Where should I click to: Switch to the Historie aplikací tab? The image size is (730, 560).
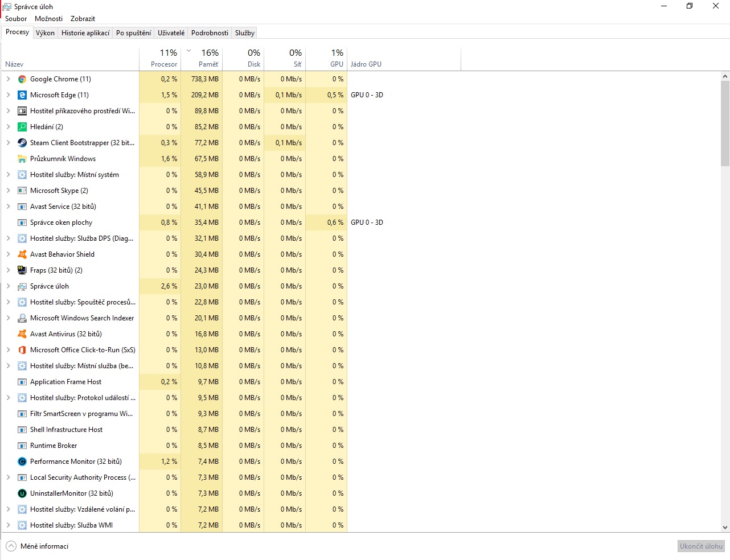point(85,33)
